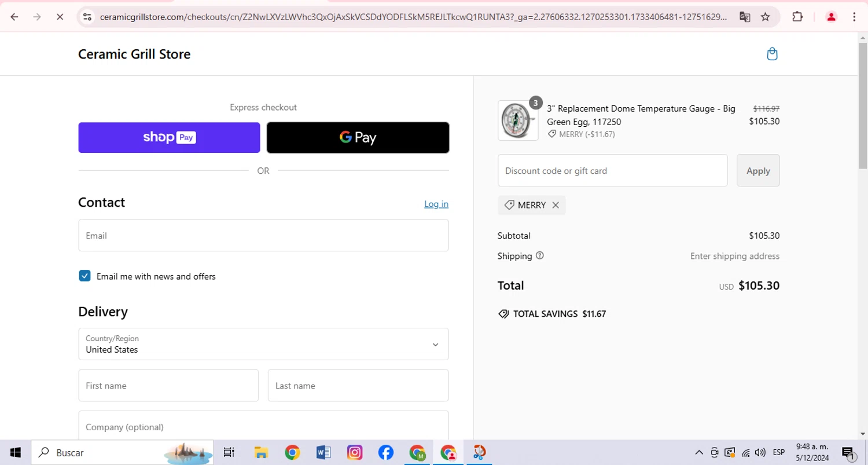
Task: Show shipping info help icon
Action: tap(540, 255)
